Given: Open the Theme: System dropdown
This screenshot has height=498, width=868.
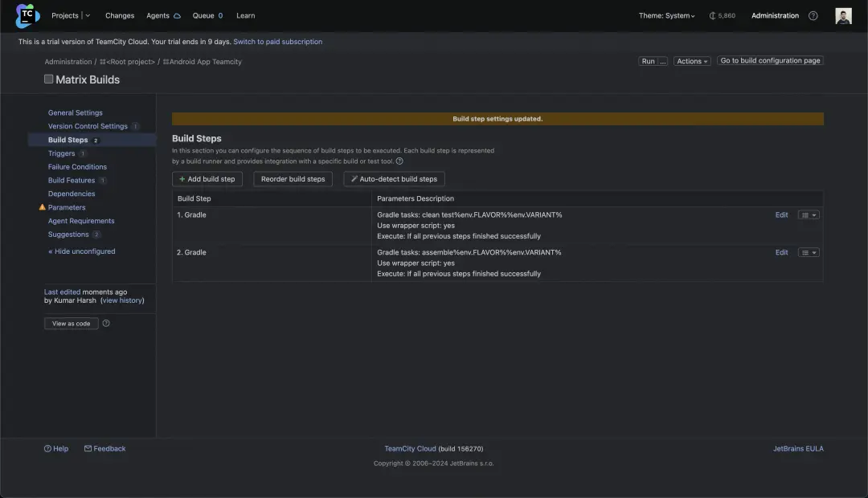Looking at the screenshot, I should pos(667,16).
